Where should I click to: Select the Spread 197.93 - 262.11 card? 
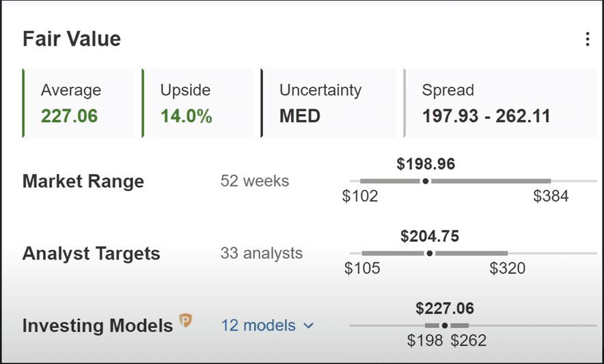(x=499, y=103)
